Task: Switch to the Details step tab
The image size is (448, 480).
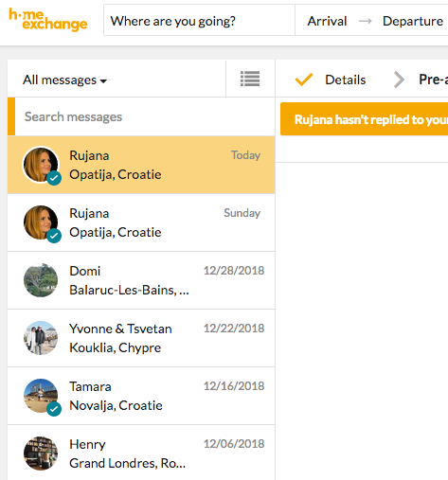Action: pos(346,80)
